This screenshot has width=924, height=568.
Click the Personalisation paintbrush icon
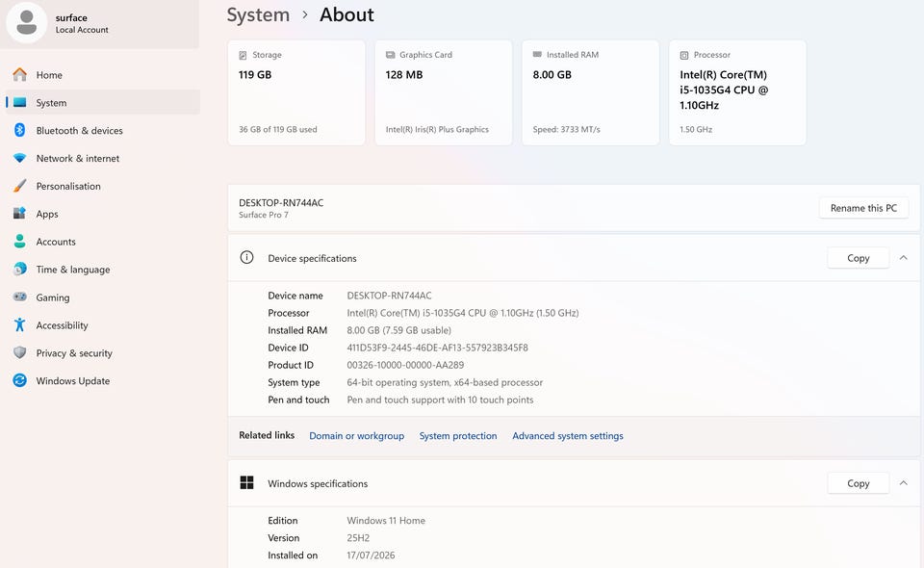click(19, 186)
